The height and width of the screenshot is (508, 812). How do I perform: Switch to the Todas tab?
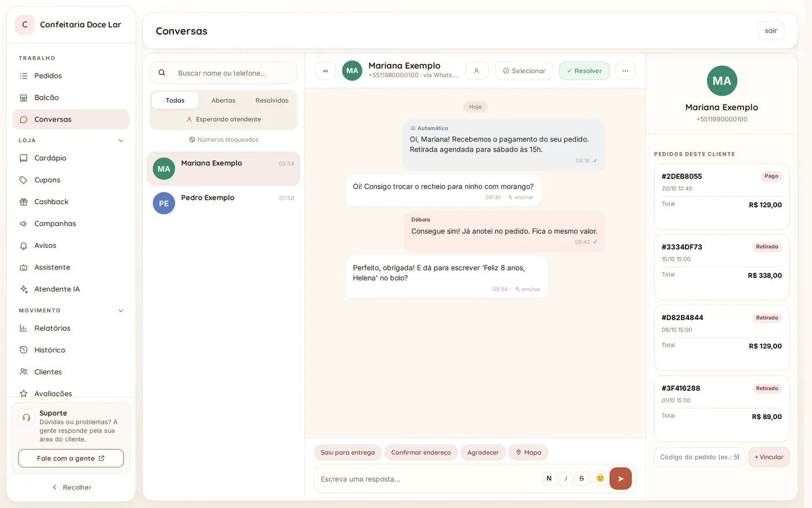(x=175, y=100)
